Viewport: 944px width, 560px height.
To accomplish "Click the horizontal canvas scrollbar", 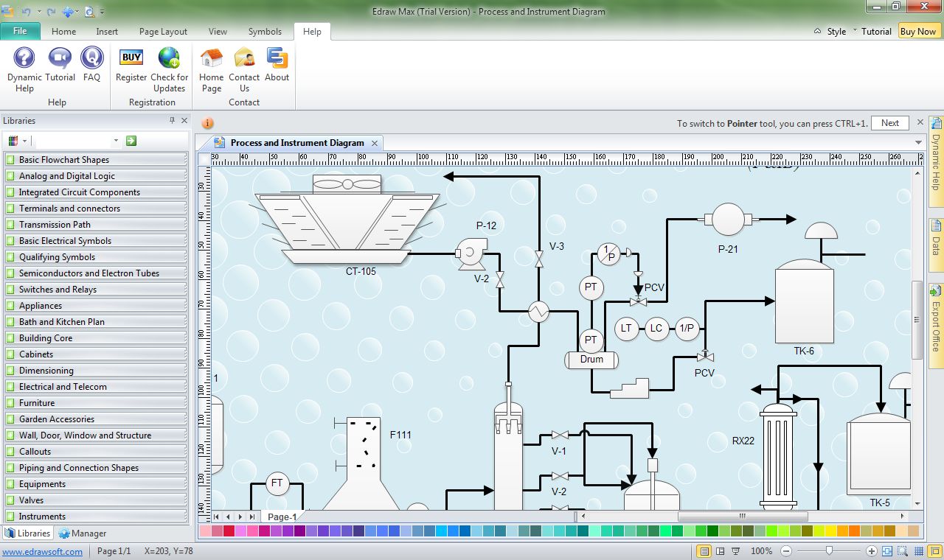I will 743,517.
